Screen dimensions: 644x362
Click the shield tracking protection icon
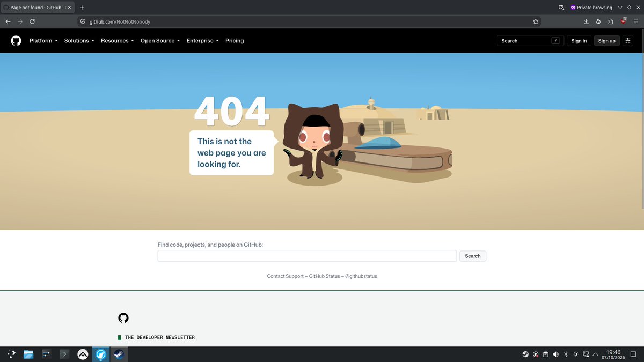pyautogui.click(x=83, y=21)
